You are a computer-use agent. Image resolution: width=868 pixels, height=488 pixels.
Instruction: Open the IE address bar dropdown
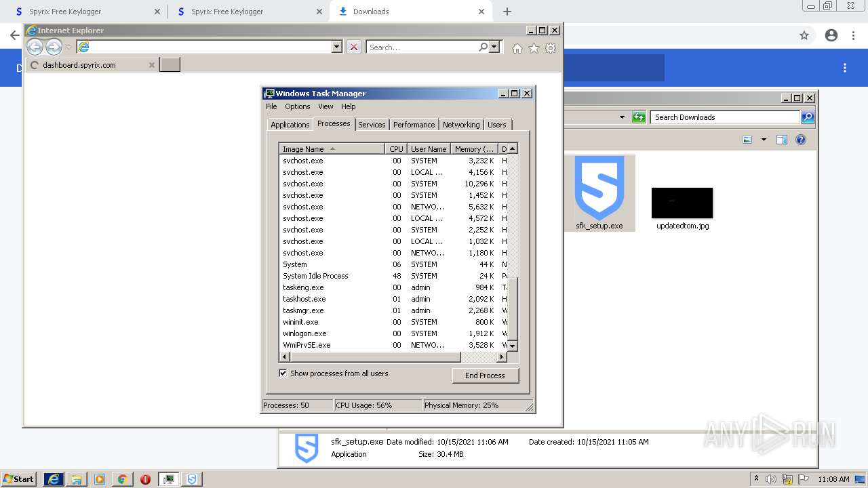[337, 47]
